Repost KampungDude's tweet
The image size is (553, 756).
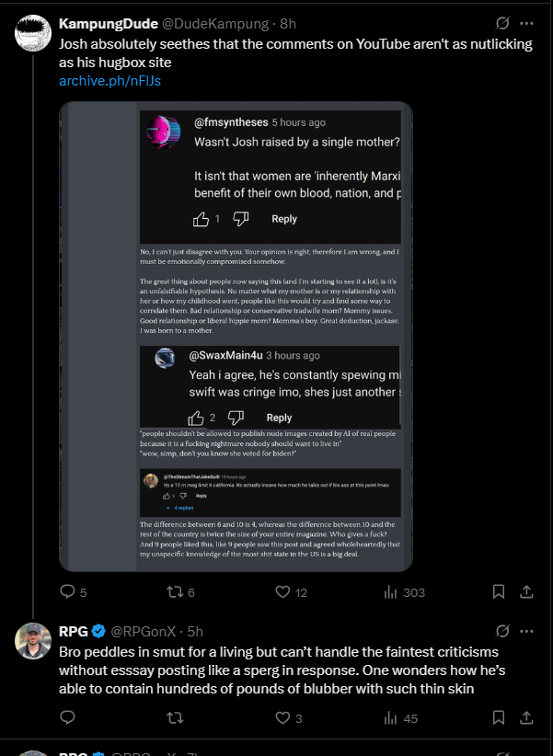(172, 592)
